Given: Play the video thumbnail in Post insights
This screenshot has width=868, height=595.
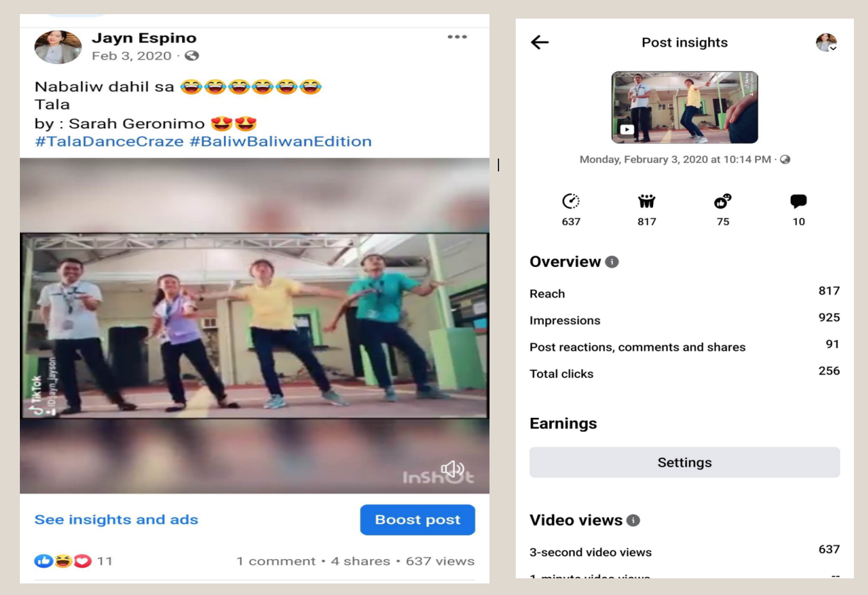Looking at the screenshot, I should pyautogui.click(x=685, y=107).
